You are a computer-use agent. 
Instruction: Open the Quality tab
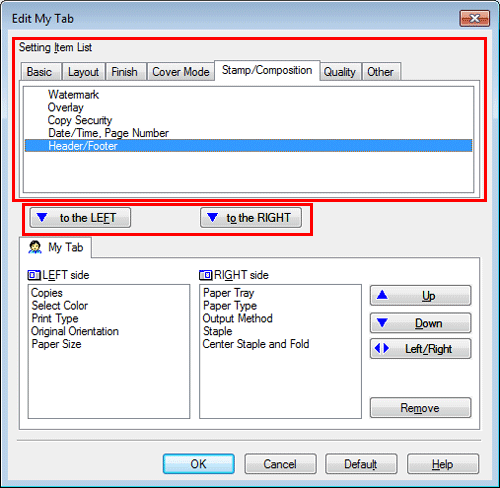click(340, 72)
